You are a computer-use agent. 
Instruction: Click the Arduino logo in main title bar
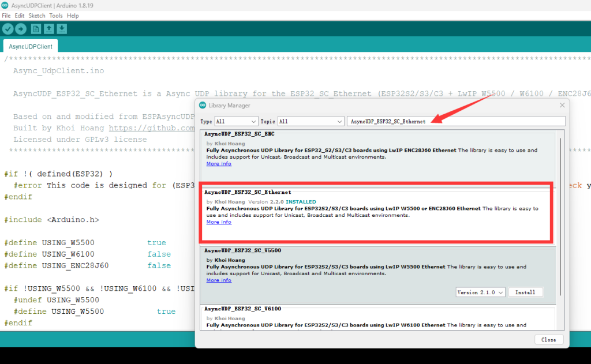pos(5,6)
